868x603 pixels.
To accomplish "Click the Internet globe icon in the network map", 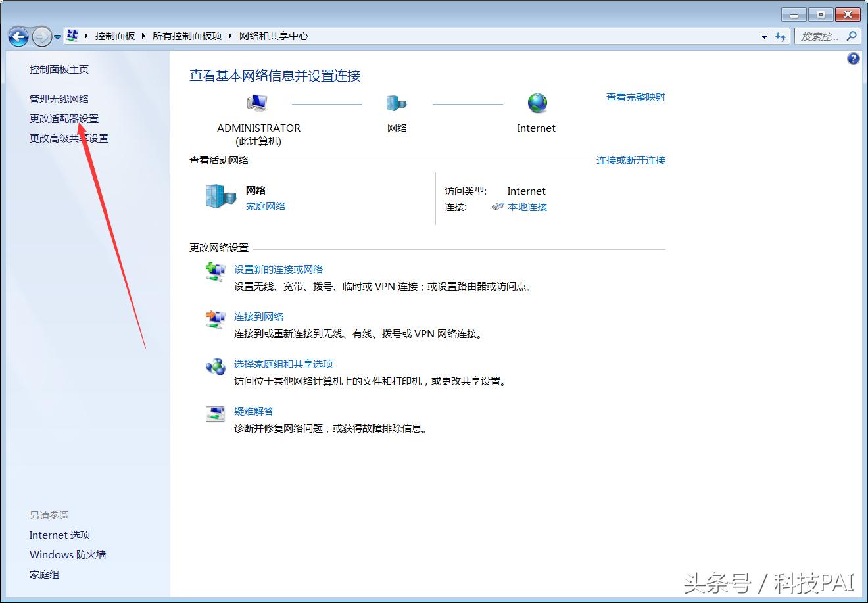I will 536,103.
